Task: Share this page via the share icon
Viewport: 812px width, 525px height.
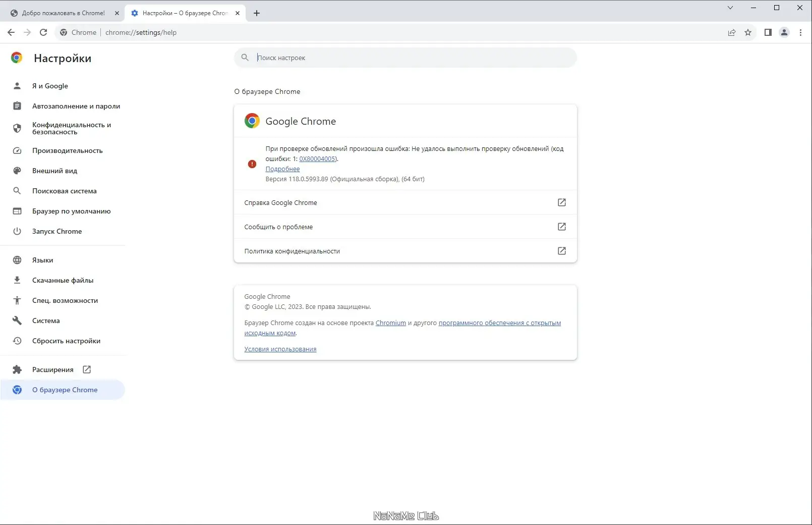Action: 732,32
